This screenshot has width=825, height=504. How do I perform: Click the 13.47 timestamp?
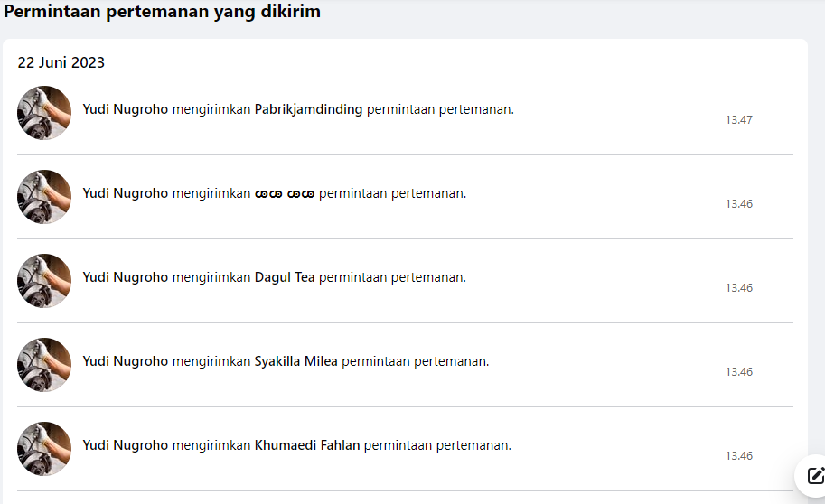739,120
